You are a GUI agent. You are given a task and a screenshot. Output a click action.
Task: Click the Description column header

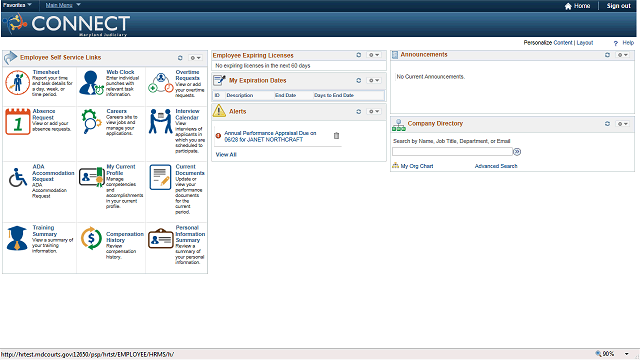(x=240, y=96)
